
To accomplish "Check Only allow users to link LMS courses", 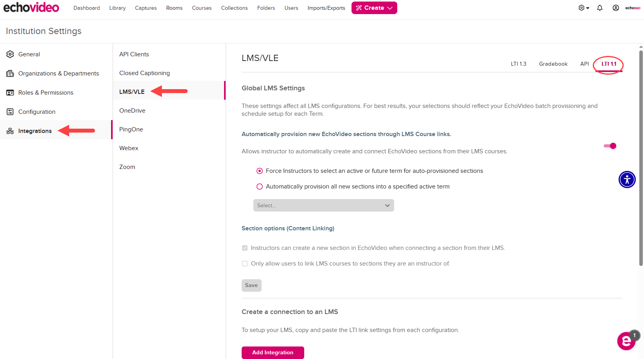I will pos(245,264).
